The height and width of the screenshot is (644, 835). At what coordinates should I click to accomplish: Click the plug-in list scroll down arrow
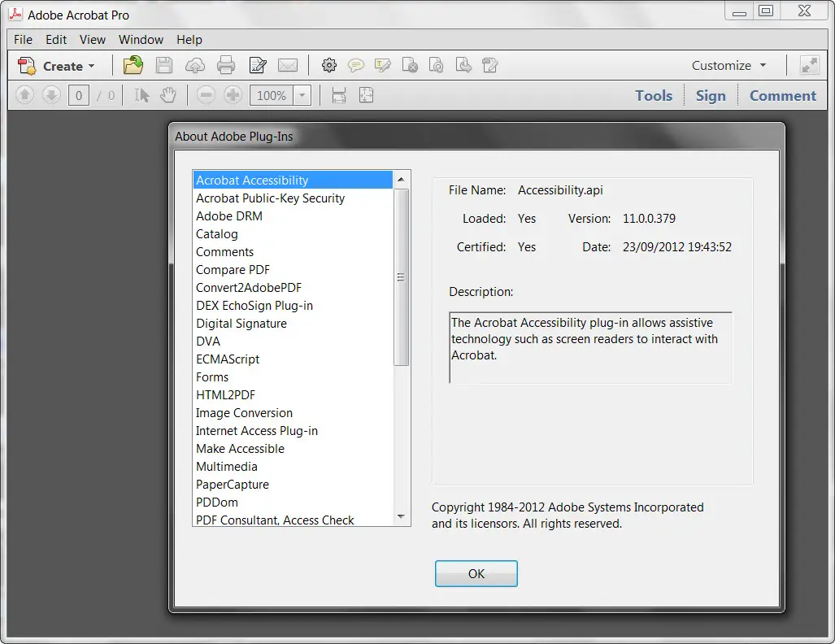(401, 516)
